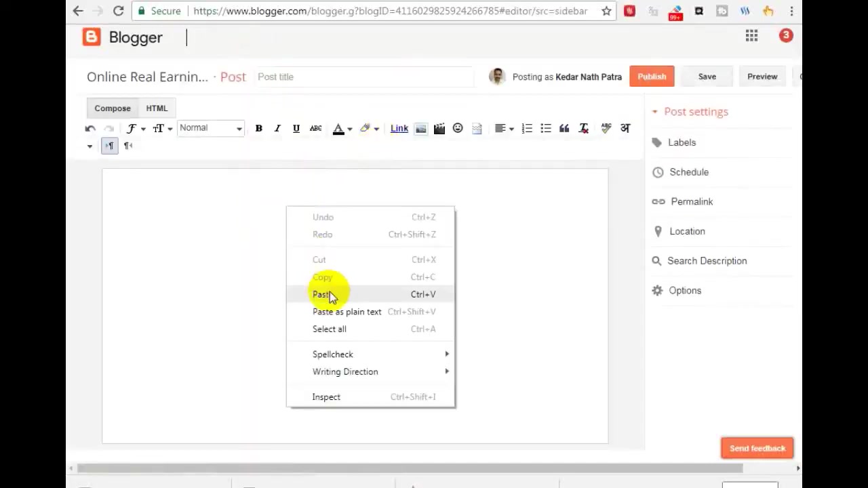The width and height of the screenshot is (868, 488).
Task: Open text color dropdown arrow
Action: (349, 129)
